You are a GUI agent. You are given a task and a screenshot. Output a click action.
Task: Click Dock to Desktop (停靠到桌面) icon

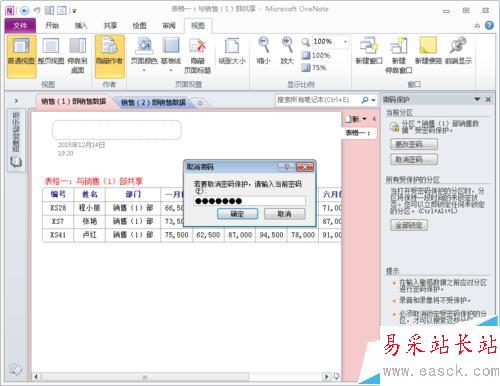pyautogui.click(x=77, y=56)
